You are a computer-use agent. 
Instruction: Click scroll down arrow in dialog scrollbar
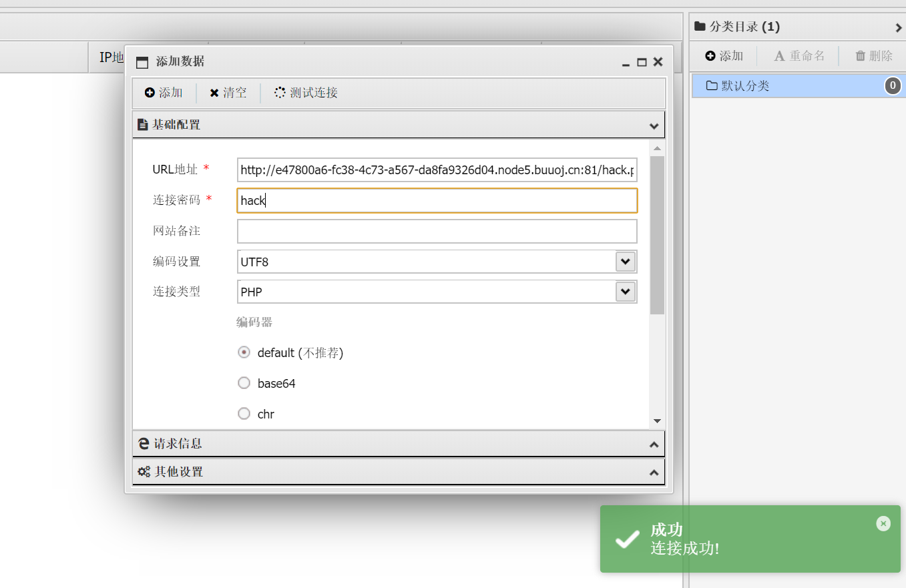click(x=657, y=421)
